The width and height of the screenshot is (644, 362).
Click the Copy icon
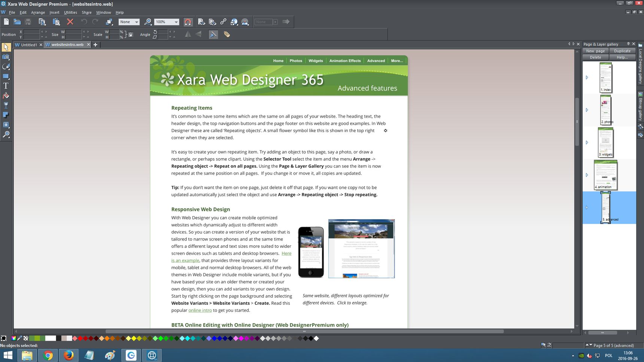(x=42, y=22)
